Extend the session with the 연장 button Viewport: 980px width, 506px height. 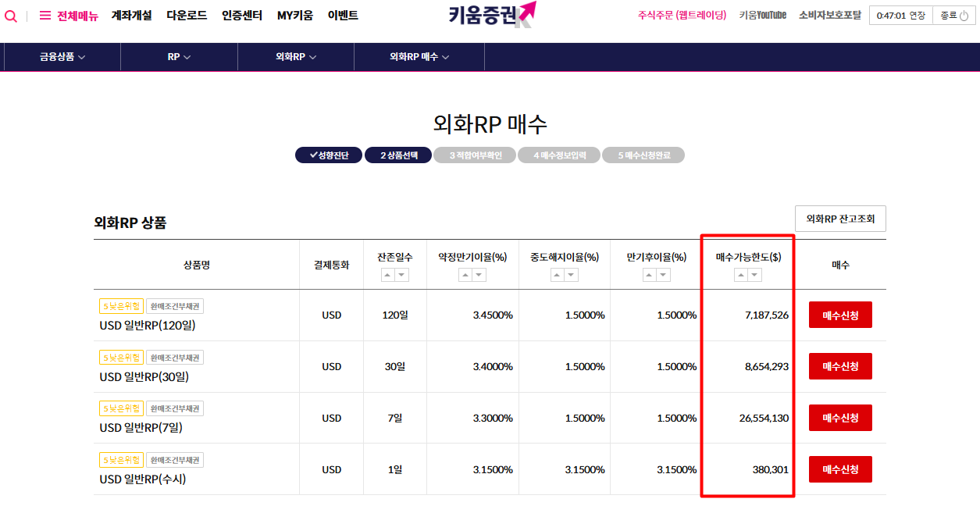click(x=920, y=14)
